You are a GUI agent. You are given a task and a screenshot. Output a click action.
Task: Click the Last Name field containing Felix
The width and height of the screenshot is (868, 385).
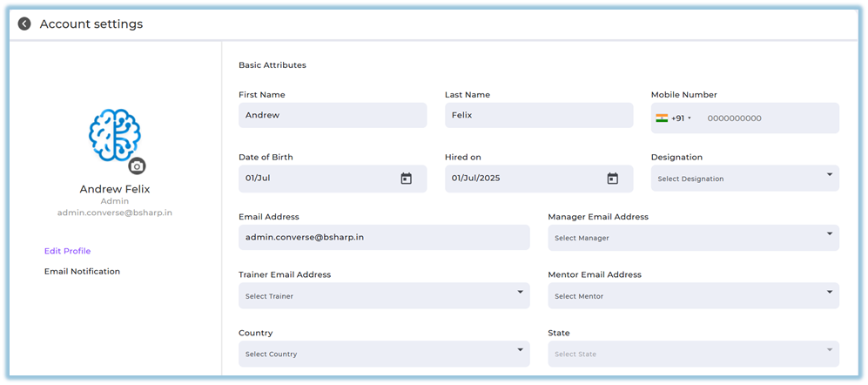coord(538,115)
